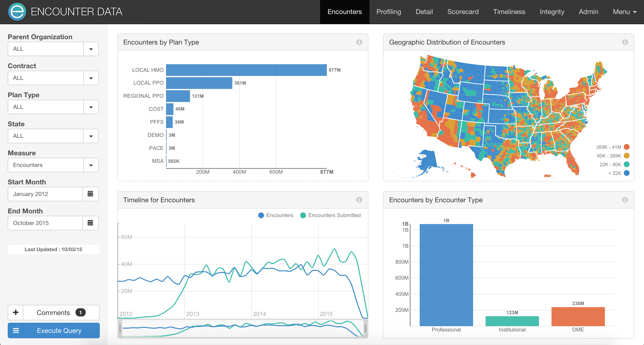Open the Menu dropdown in the navbar
The height and width of the screenshot is (345, 644).
(x=624, y=12)
